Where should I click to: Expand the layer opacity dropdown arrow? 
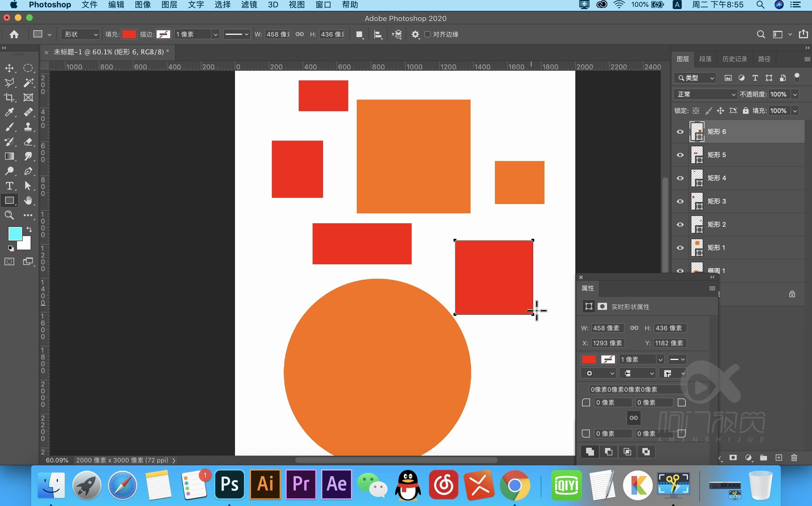[x=795, y=94]
